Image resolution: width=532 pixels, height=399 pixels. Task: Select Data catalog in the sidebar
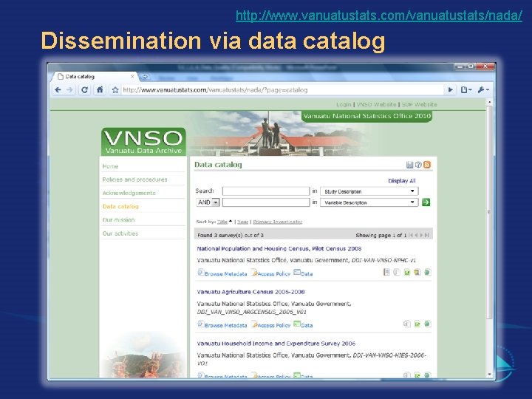pos(120,206)
